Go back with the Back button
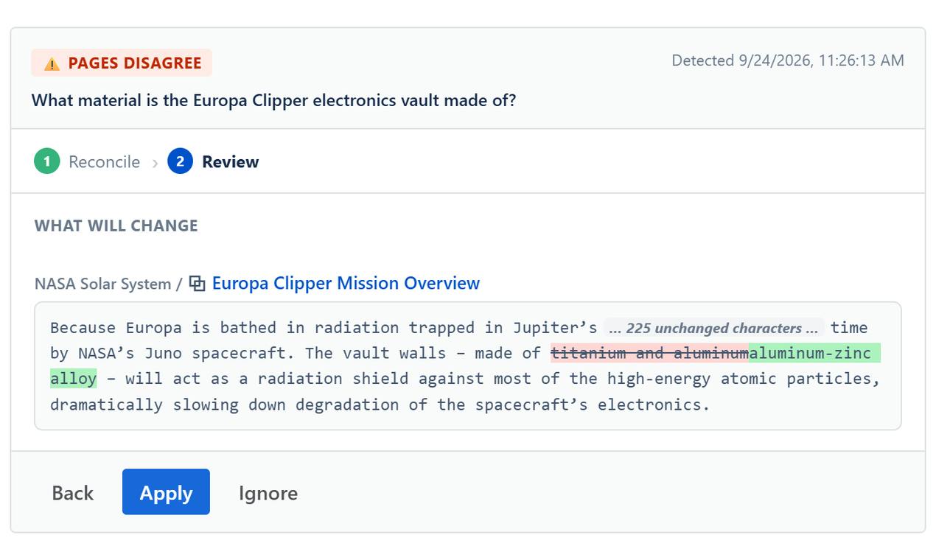 click(x=72, y=492)
